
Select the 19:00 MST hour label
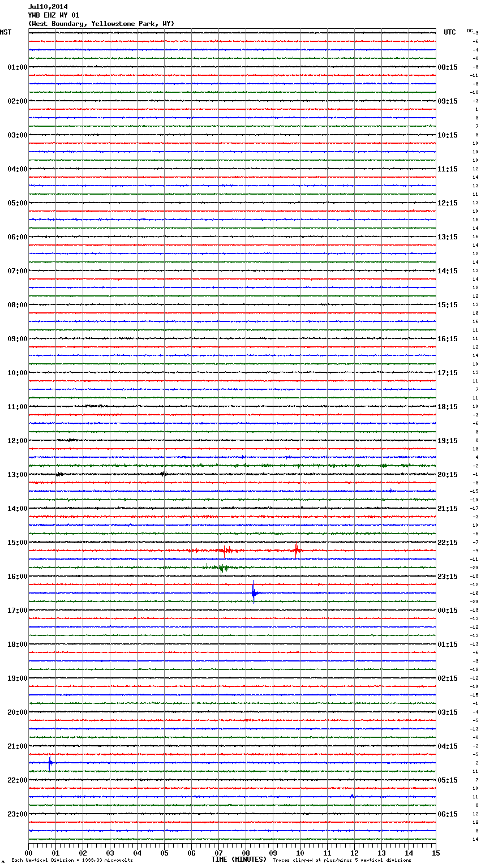[x=17, y=678]
